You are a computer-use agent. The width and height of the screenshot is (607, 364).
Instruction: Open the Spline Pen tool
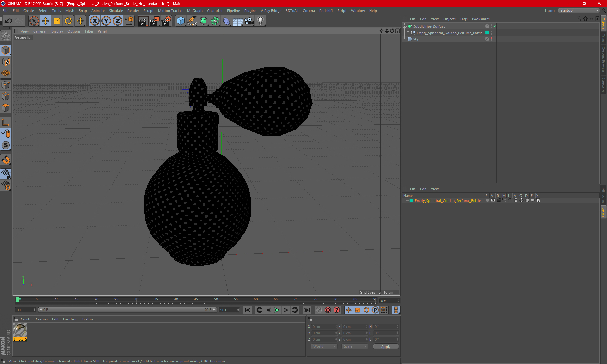pyautogui.click(x=192, y=21)
